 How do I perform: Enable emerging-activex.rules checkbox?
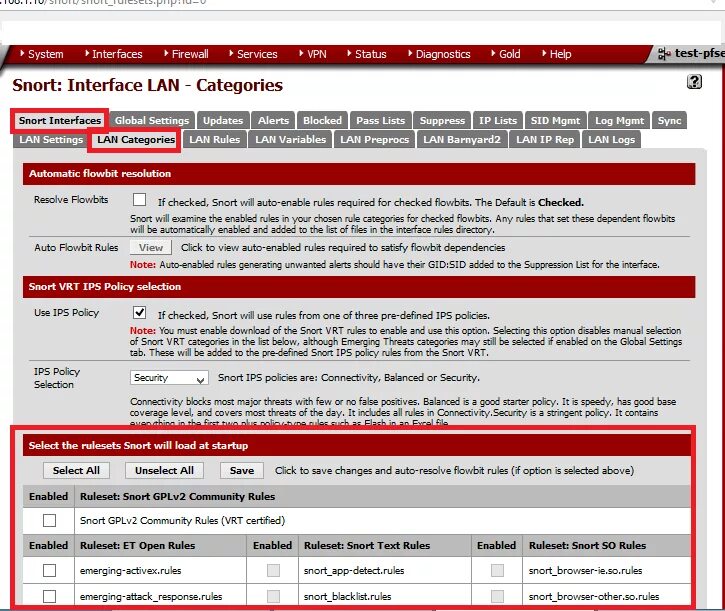click(x=49, y=570)
